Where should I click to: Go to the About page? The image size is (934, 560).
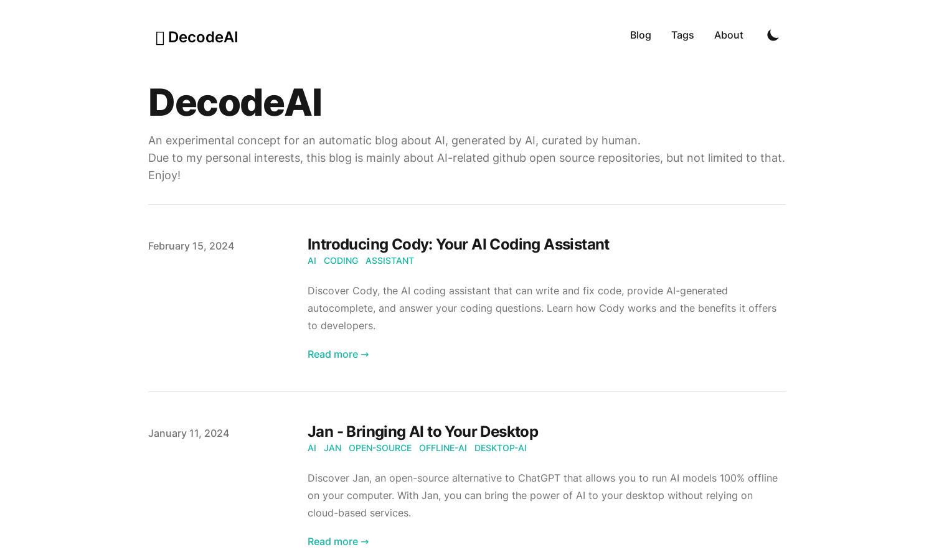click(x=729, y=35)
